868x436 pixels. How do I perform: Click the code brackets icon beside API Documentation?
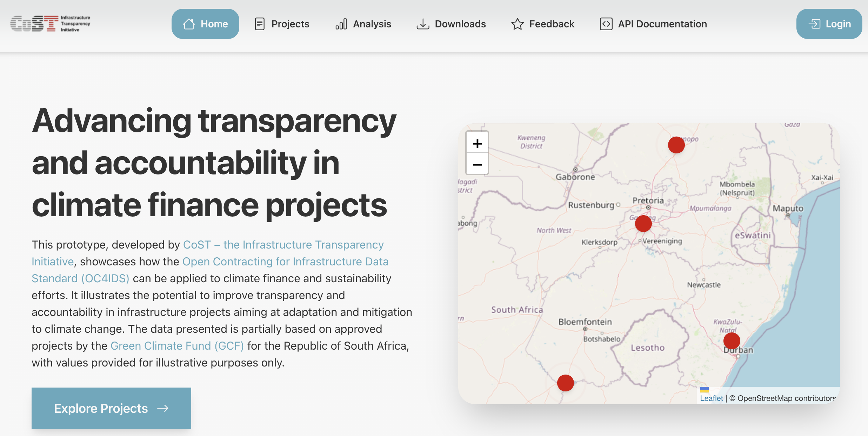point(606,24)
